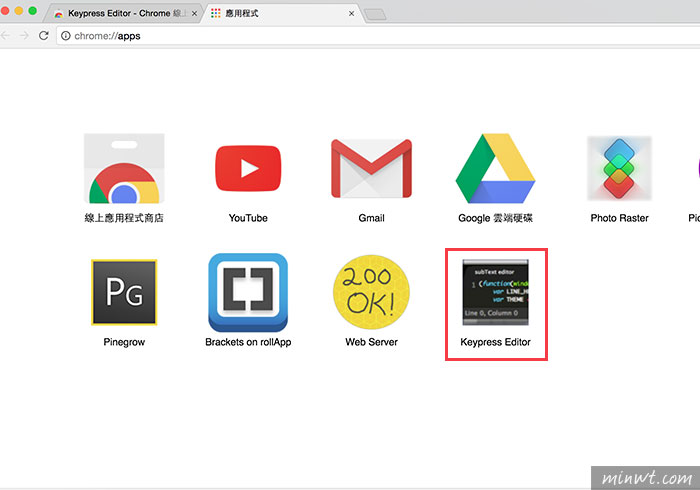Click the site info icon in address bar
Viewport: 700px width, 490px height.
click(x=66, y=36)
